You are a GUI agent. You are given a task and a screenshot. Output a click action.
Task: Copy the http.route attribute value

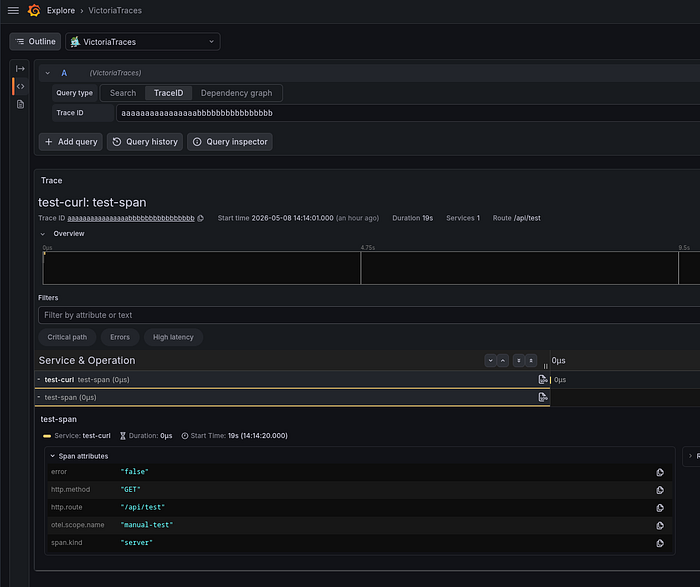(660, 508)
